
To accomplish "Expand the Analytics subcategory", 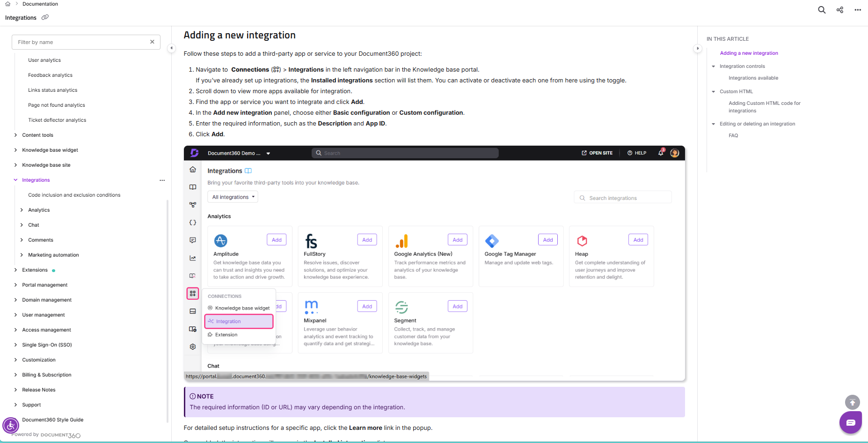I will tap(22, 210).
